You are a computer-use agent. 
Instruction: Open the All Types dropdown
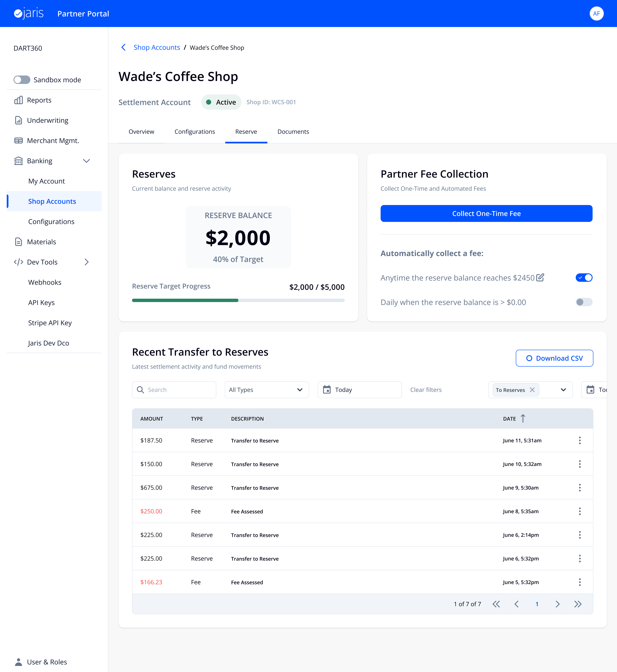coord(267,390)
